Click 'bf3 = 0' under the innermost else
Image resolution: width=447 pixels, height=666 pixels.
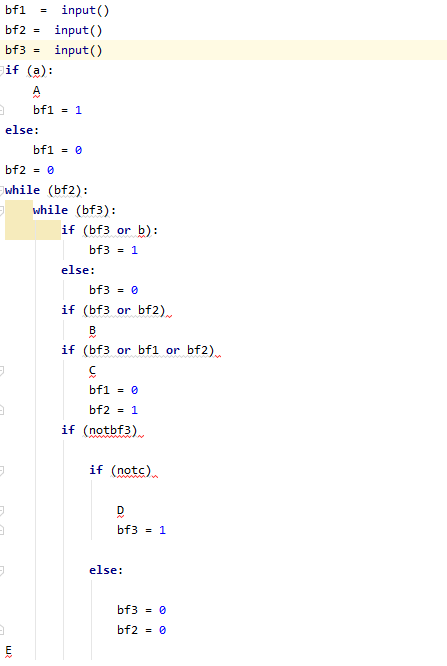point(141,610)
